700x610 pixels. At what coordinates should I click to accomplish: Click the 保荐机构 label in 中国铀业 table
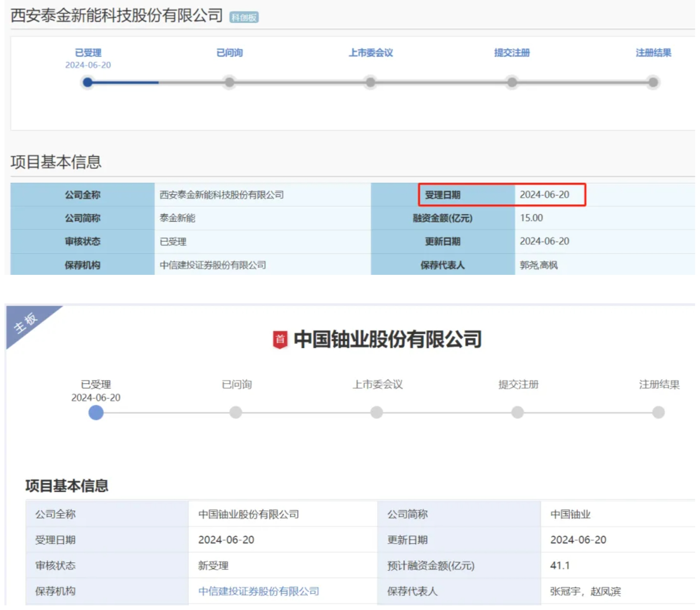(56, 591)
